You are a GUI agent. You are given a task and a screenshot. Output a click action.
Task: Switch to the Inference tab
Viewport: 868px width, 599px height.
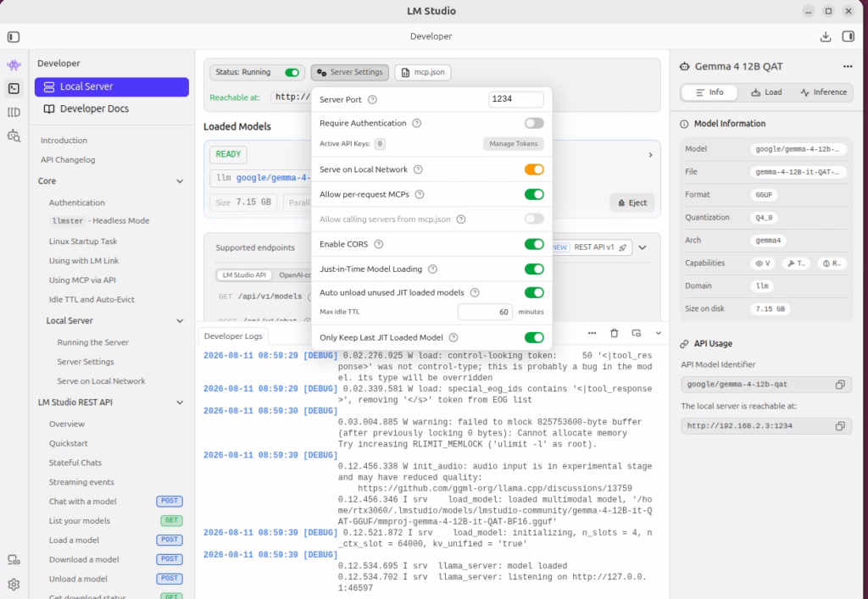(x=823, y=92)
